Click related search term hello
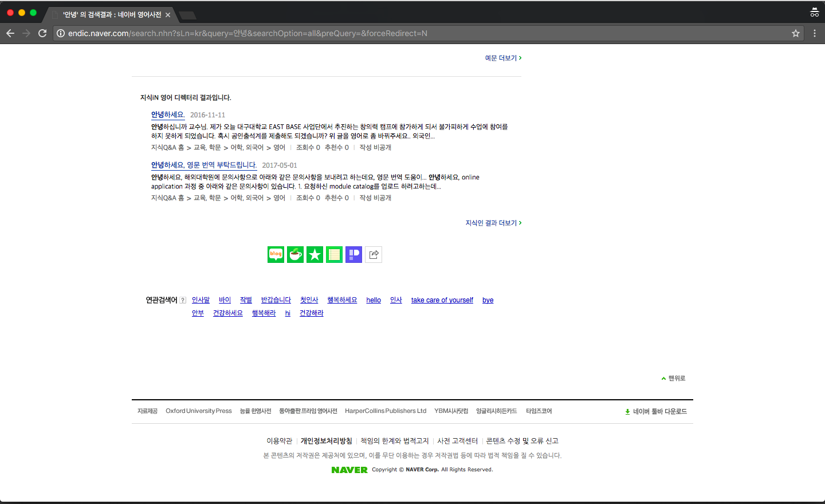Viewport: 825px width, 504px height. (374, 300)
